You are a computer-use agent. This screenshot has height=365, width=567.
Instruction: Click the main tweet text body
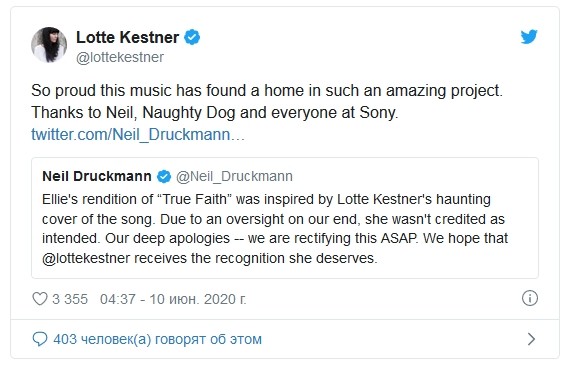pos(267,101)
